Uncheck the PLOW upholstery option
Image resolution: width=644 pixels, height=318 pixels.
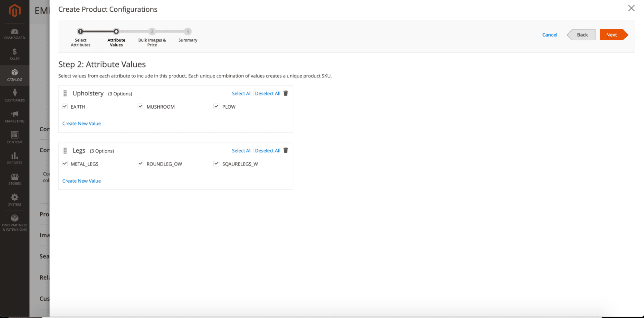[216, 106]
